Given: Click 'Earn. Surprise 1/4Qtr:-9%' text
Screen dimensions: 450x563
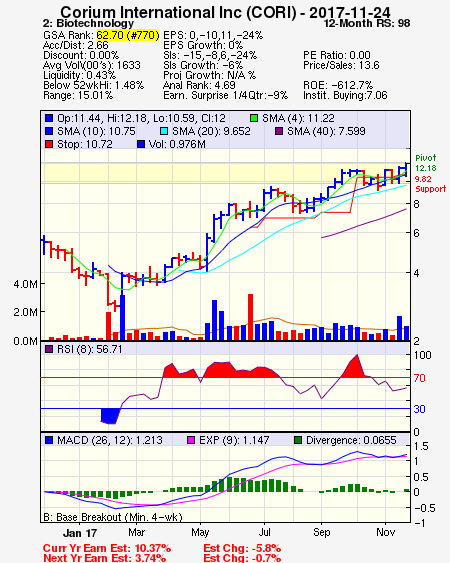Looking at the screenshot, I should (226, 96).
